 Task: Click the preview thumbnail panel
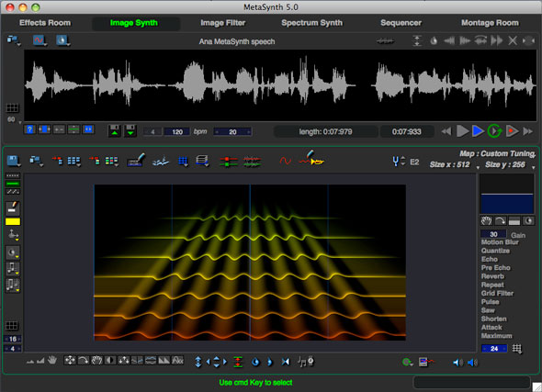coord(507,194)
